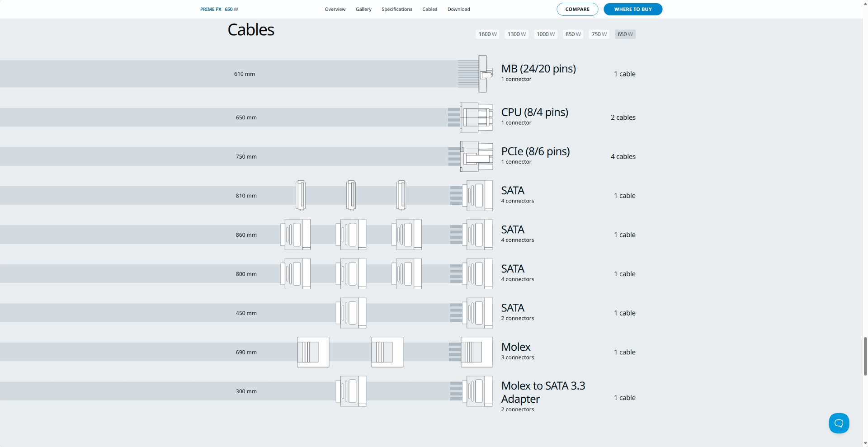Click the Where to Buy button
This screenshot has height=447, width=868.
632,9
